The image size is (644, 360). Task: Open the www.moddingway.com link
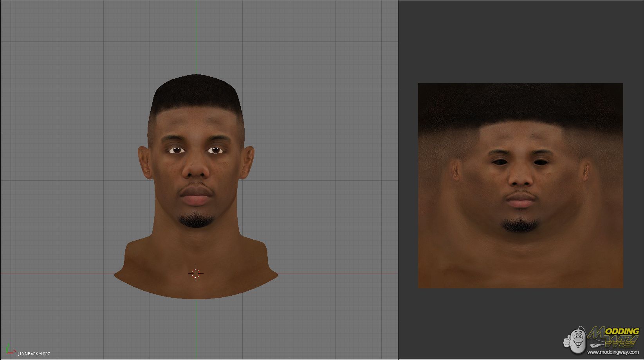click(613, 352)
